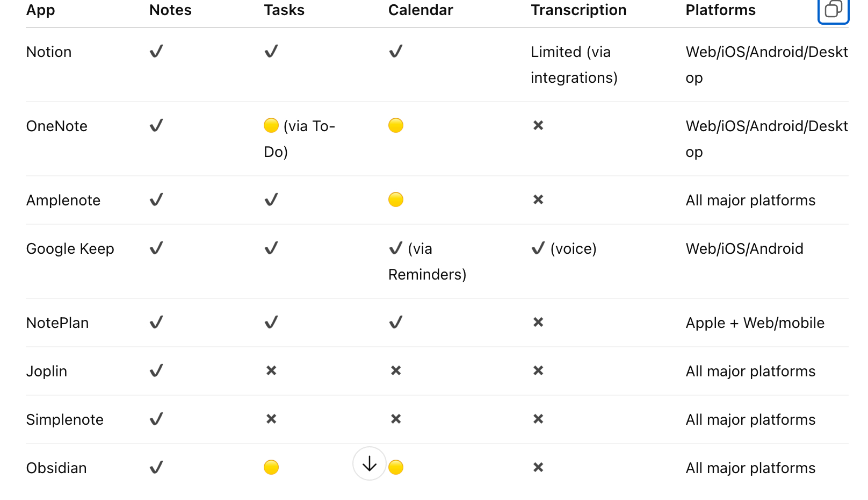
Task: Click the NotePlan Calendar checkmark
Action: point(396,323)
